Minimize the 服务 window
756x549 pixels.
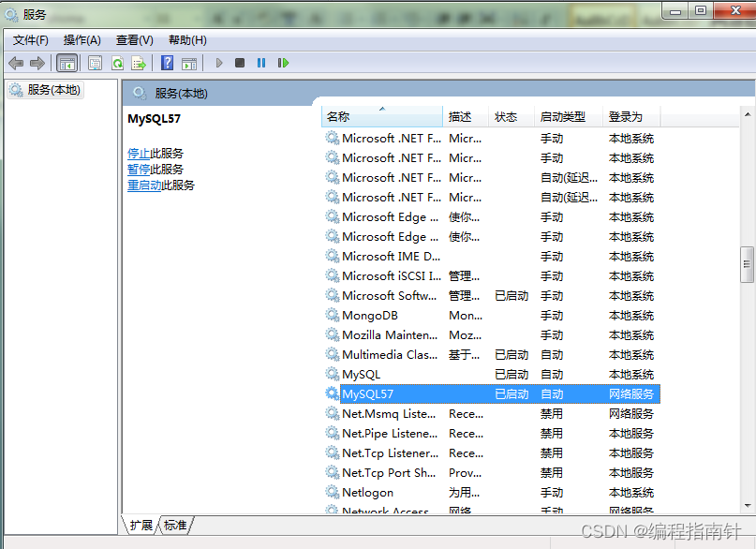coord(675,11)
